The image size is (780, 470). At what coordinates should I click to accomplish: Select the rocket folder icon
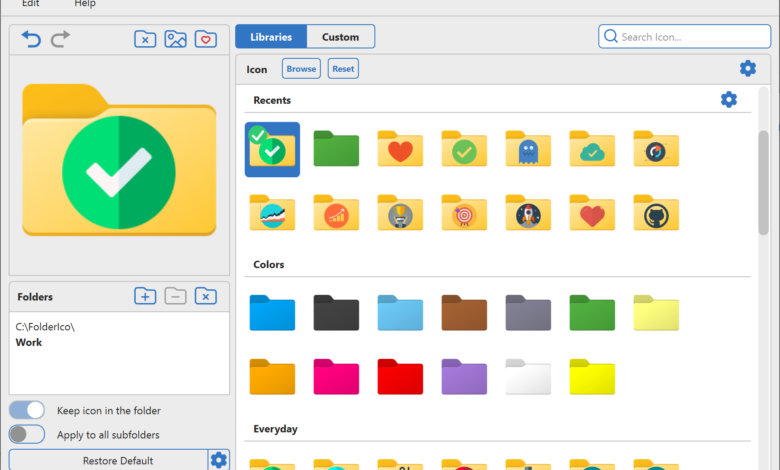(x=528, y=212)
